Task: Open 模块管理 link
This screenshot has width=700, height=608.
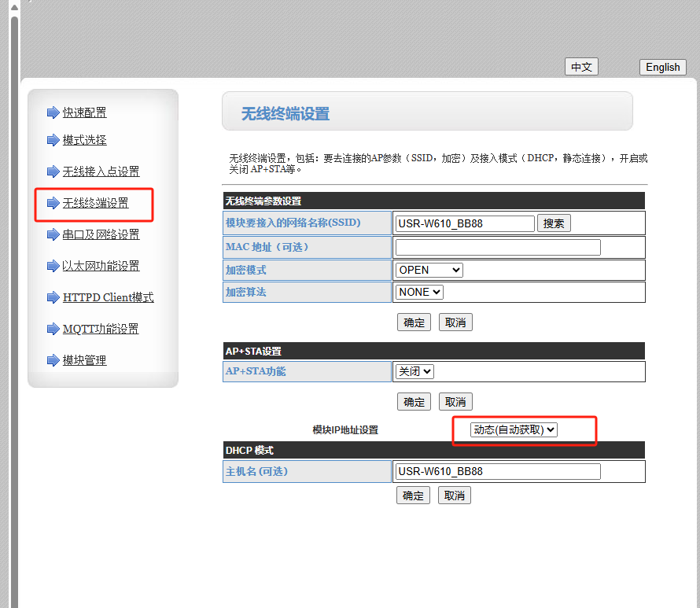Action: [x=84, y=360]
